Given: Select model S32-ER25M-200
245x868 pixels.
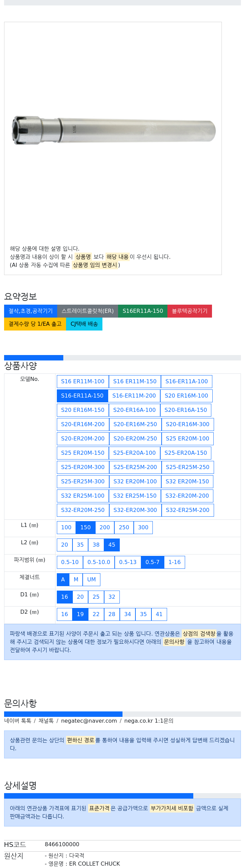Looking at the screenshot, I should pyautogui.click(x=188, y=510).
